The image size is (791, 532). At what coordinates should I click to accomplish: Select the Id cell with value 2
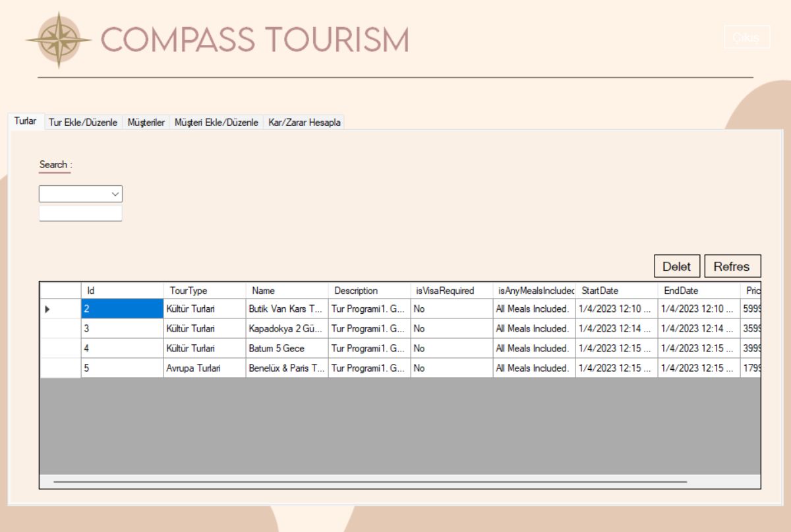tap(122, 309)
